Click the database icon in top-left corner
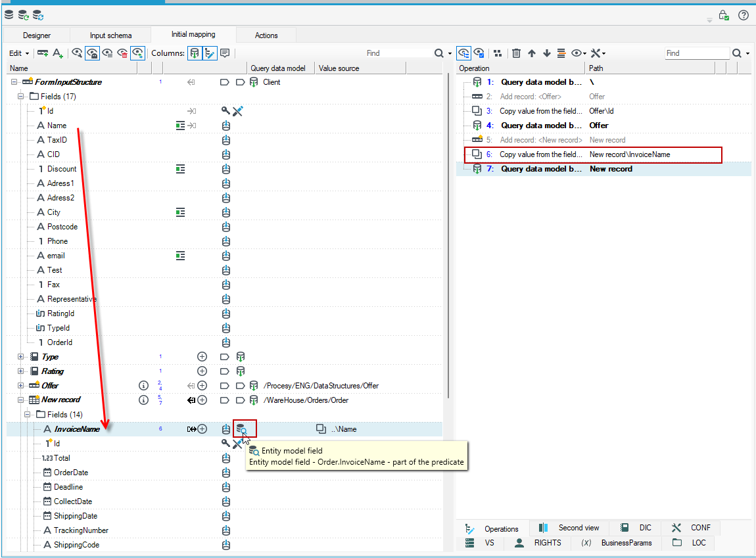This screenshot has width=756, height=558. click(9, 15)
